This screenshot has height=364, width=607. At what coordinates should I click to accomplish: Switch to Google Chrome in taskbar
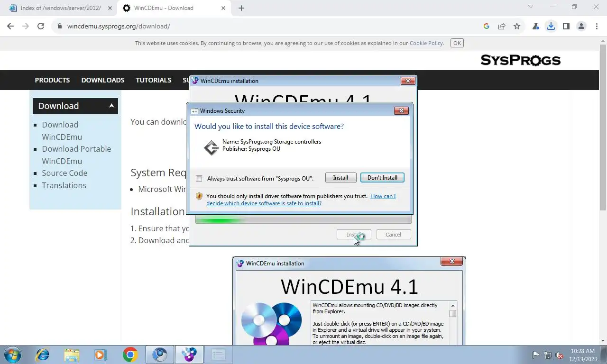coord(130,355)
